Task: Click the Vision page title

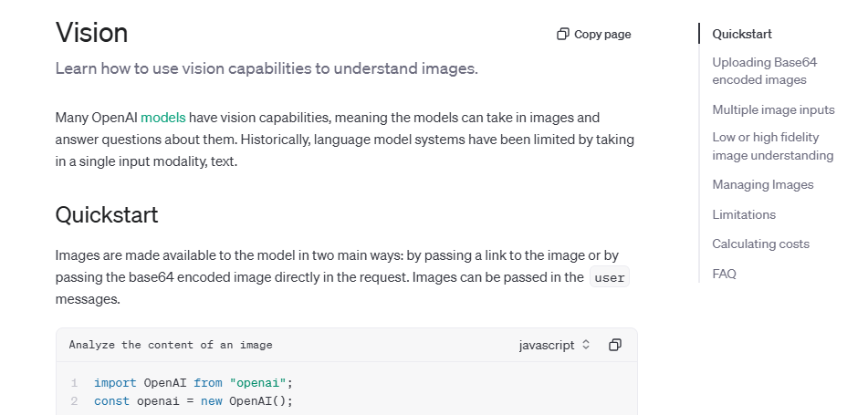Action: point(92,33)
